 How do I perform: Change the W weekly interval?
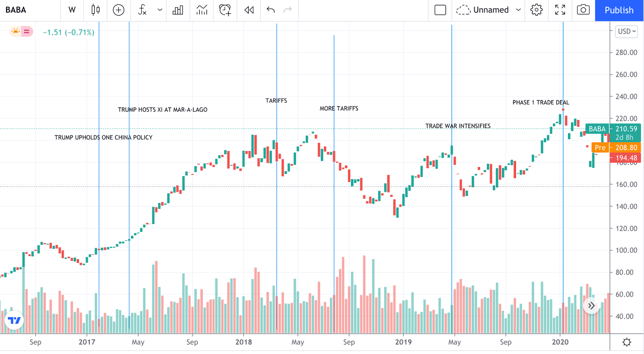coord(72,10)
